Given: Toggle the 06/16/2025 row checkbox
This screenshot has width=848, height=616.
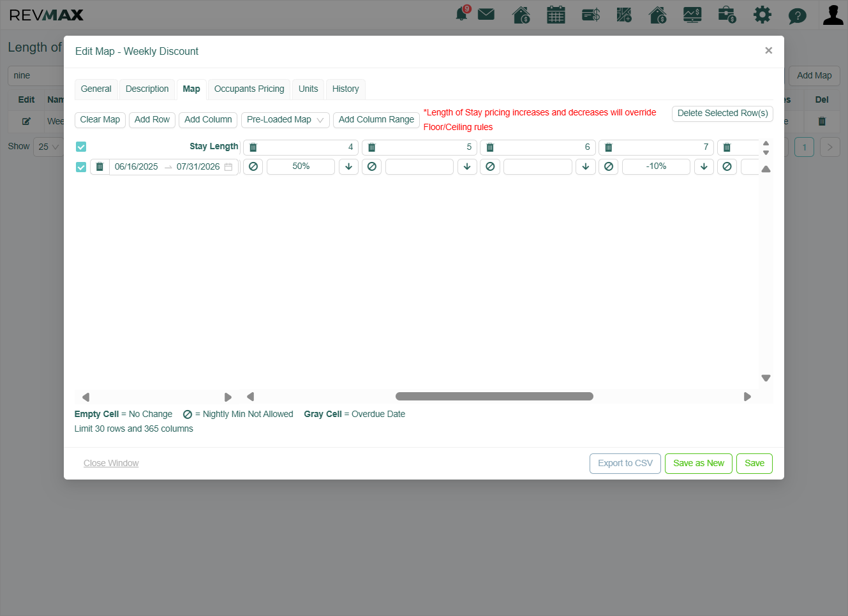Looking at the screenshot, I should pos(81,167).
